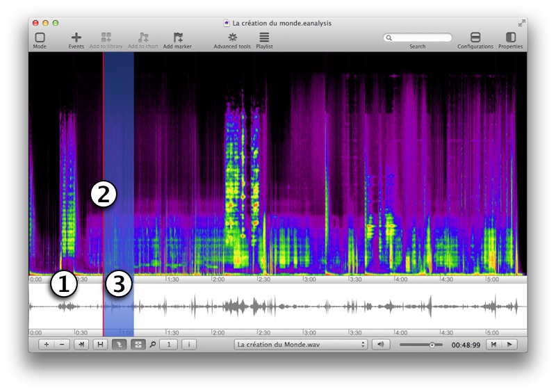Click the info i button
This screenshot has height=392, width=556.
point(189,345)
